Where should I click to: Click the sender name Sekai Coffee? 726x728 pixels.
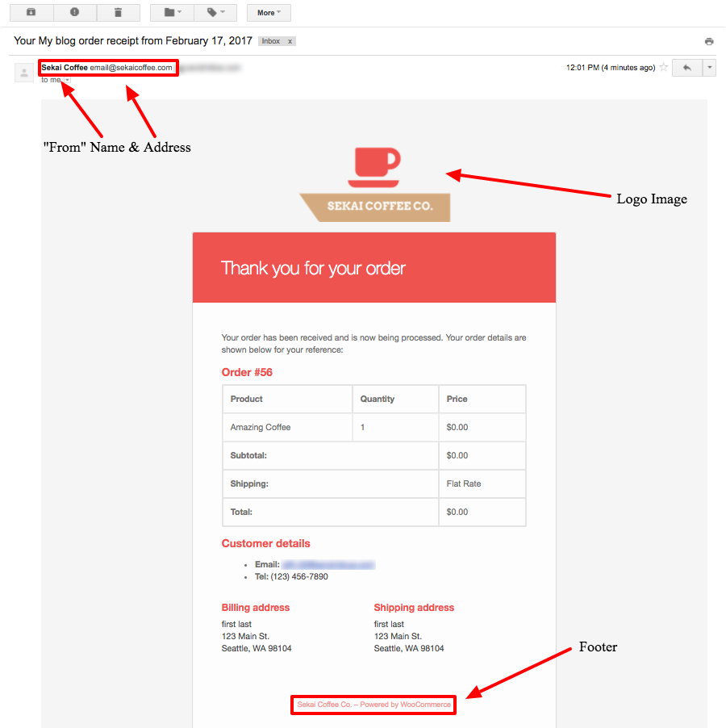tap(65, 67)
